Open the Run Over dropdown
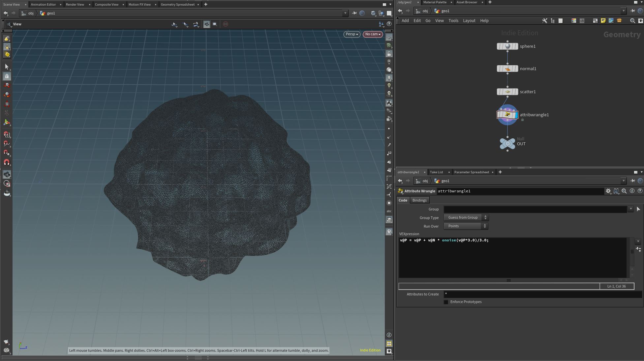This screenshot has height=361, width=644. [466, 226]
